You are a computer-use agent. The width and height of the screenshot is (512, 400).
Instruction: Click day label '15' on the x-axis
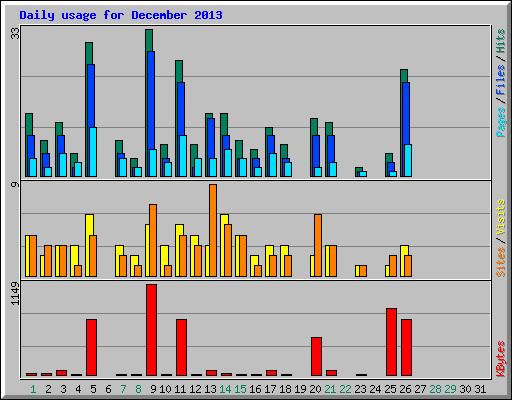(240, 389)
